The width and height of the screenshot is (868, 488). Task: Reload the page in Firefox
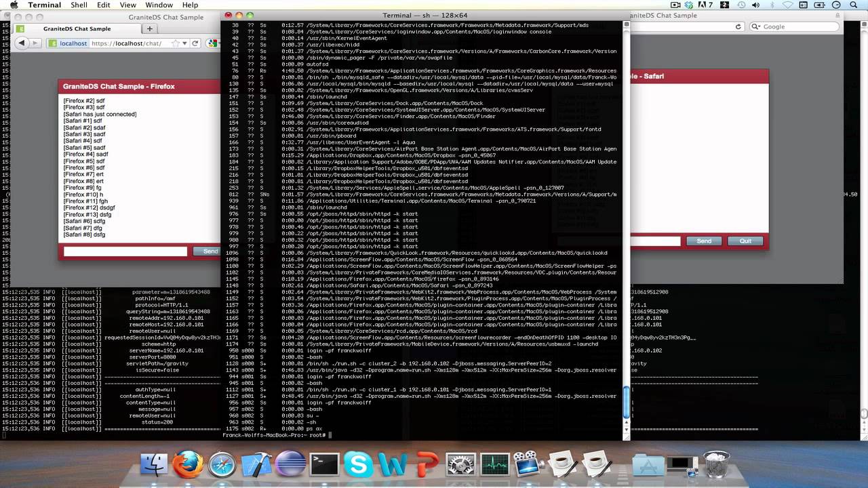click(x=197, y=43)
